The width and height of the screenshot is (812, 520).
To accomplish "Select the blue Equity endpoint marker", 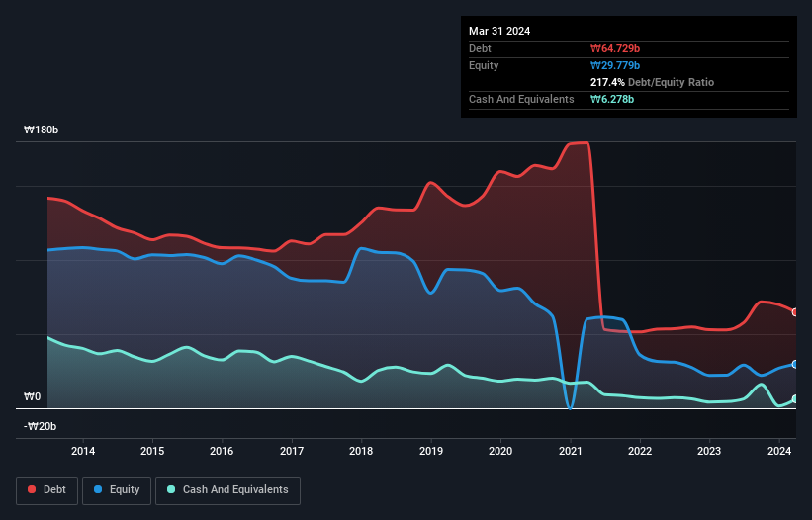I will point(795,364).
